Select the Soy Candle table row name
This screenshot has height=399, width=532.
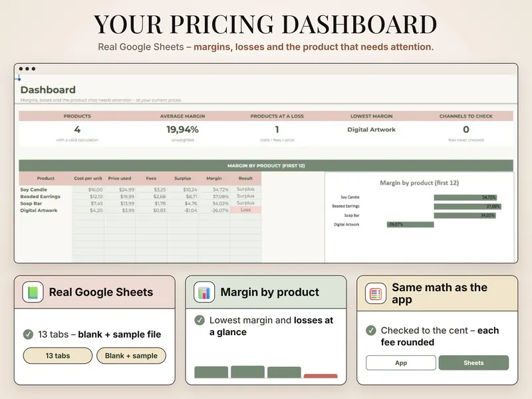[x=34, y=190]
